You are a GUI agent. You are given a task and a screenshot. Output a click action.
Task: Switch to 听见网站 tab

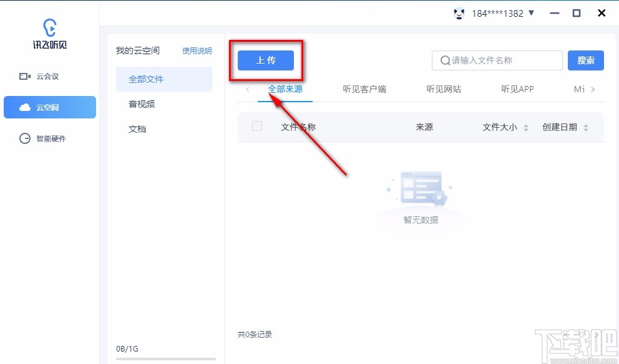[444, 89]
